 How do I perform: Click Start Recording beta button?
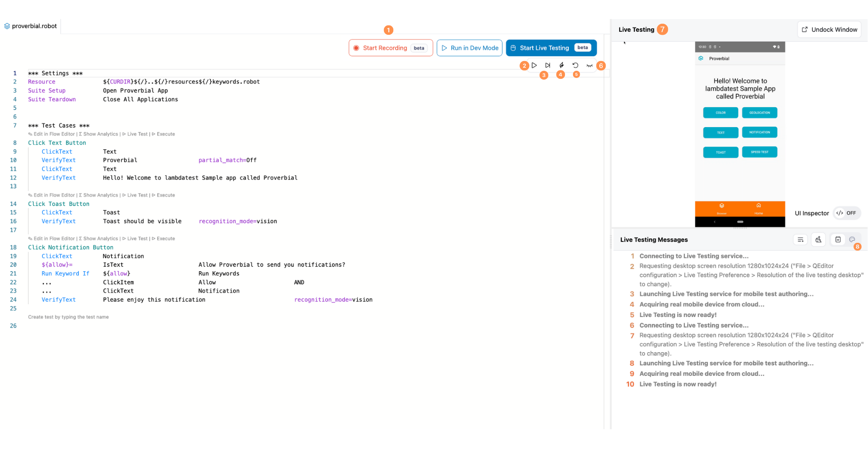(390, 48)
